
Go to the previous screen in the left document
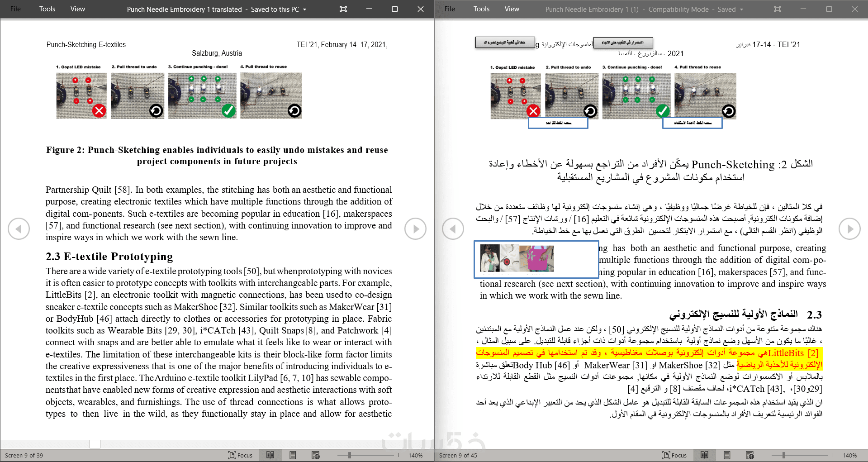click(19, 229)
